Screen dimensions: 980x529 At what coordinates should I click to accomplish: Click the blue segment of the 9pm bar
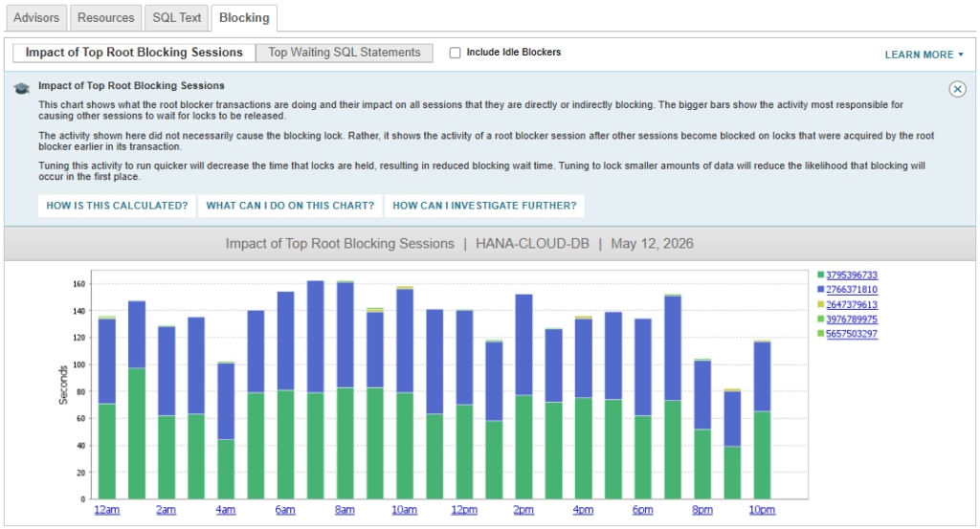732,418
